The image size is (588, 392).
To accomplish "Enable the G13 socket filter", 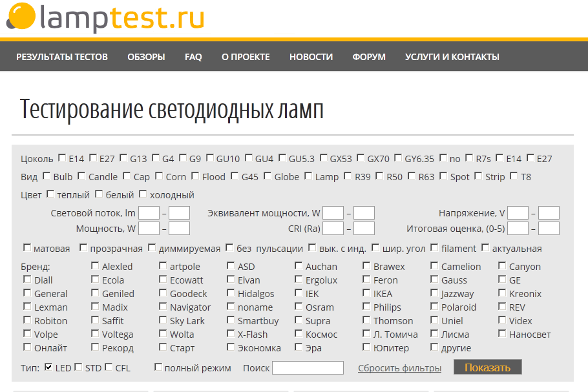I will (123, 158).
